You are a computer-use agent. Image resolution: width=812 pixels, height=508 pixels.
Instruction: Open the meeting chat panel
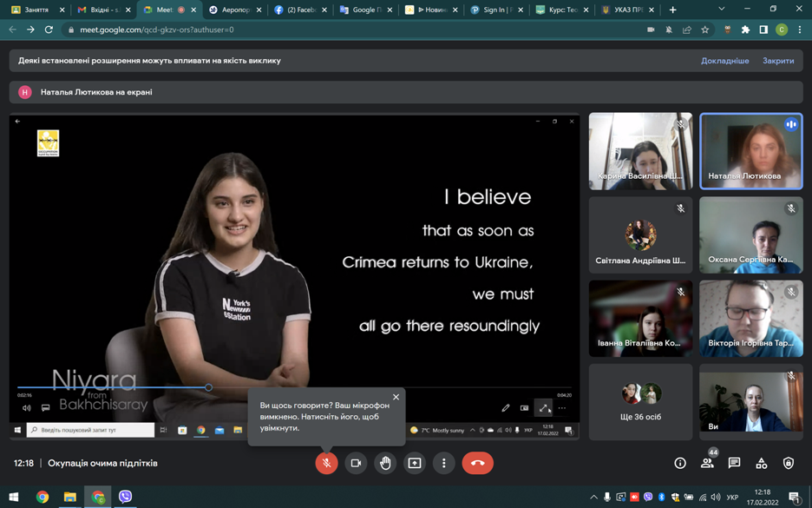coord(734,464)
